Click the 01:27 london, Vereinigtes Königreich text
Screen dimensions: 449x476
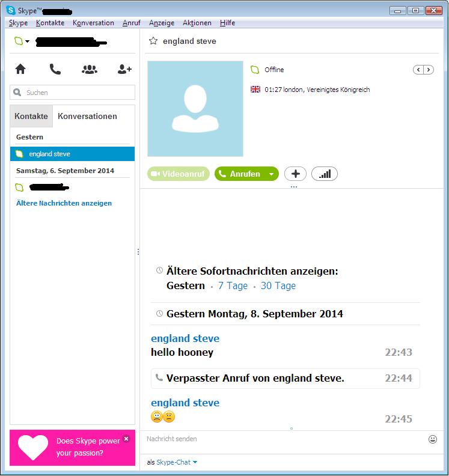coord(317,90)
